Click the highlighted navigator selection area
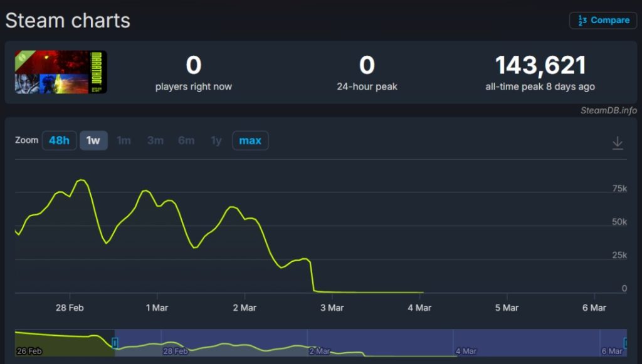642x364 pixels. click(370, 342)
